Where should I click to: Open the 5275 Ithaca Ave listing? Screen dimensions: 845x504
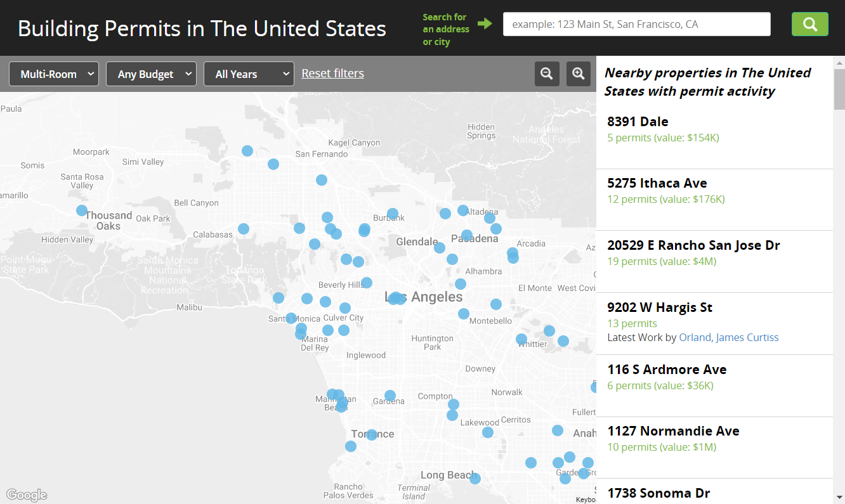[x=657, y=183]
